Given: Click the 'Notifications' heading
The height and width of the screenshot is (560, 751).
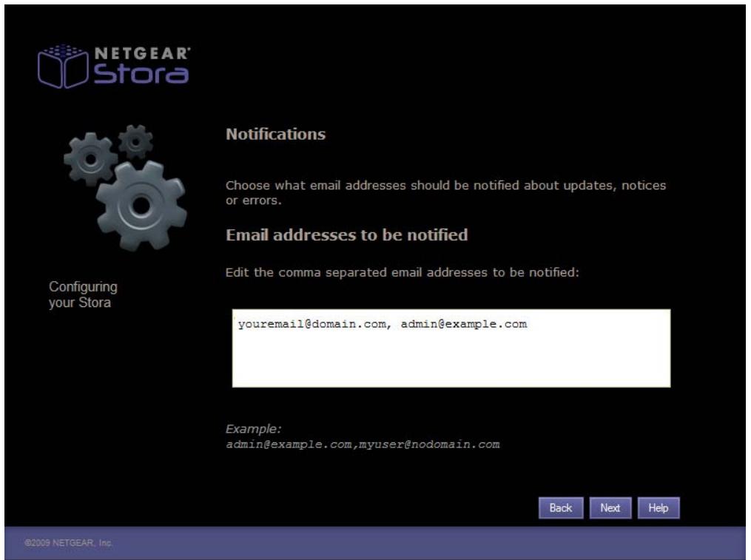Looking at the screenshot, I should tap(276, 134).
